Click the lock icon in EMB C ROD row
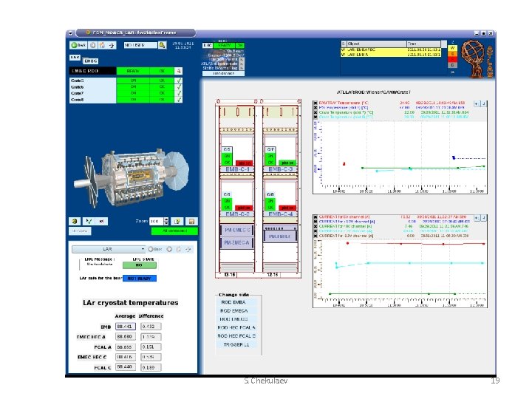Image resolution: width=532 pixels, height=399 pixels. pos(179,71)
